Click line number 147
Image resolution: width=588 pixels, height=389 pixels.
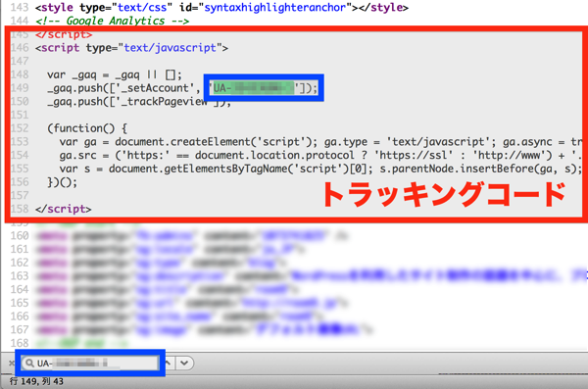point(20,61)
